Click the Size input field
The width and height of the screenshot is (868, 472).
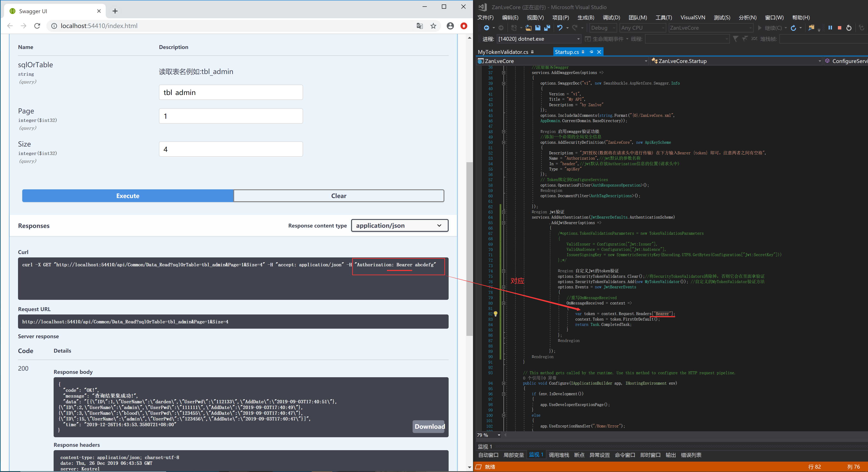point(231,149)
